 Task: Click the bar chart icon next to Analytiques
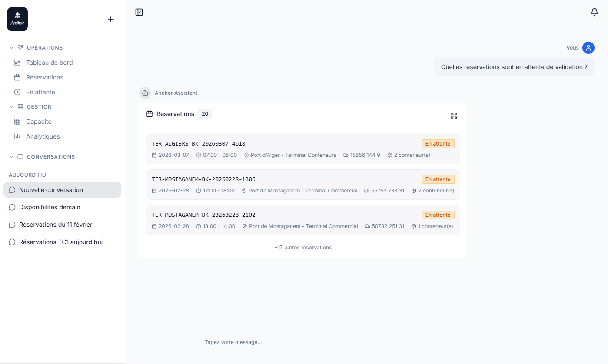pos(17,136)
